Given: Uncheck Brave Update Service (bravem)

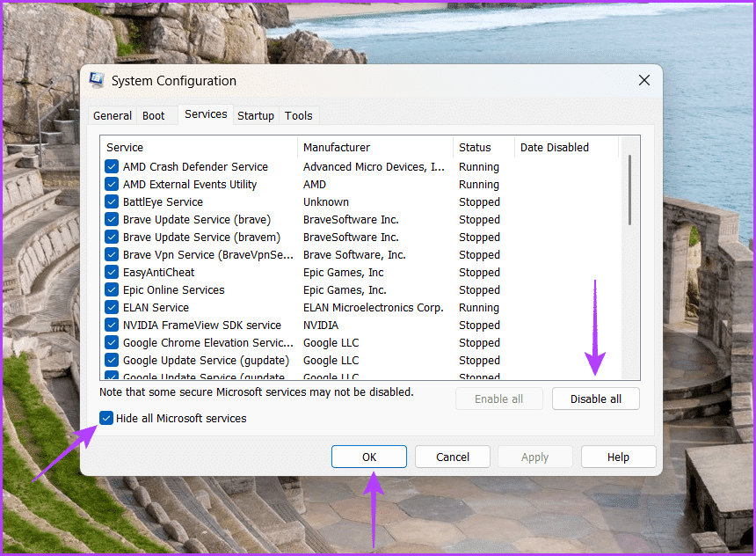Looking at the screenshot, I should 112,237.
